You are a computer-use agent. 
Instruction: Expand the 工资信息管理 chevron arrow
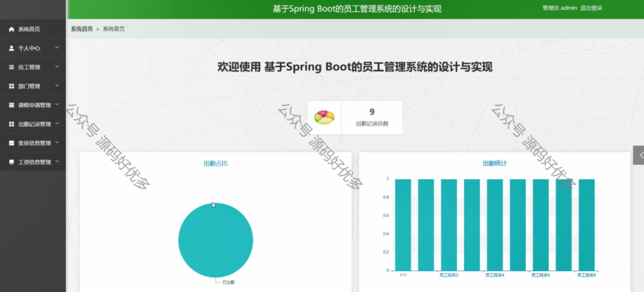point(57,161)
